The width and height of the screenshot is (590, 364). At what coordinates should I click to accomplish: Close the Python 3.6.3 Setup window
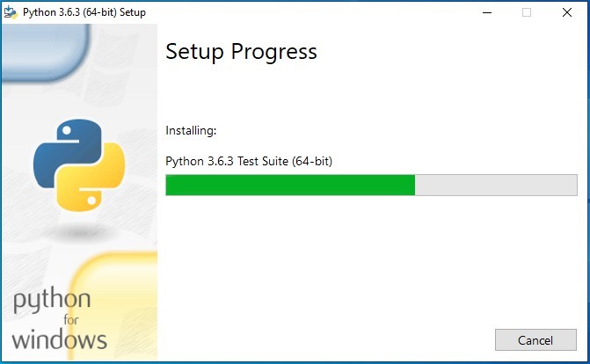click(566, 12)
